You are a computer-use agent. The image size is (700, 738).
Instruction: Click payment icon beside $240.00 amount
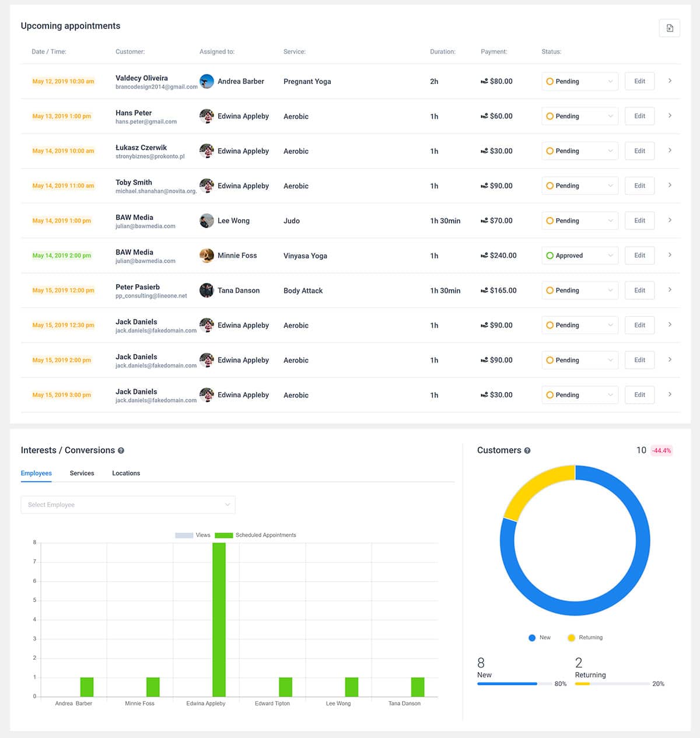[484, 256]
